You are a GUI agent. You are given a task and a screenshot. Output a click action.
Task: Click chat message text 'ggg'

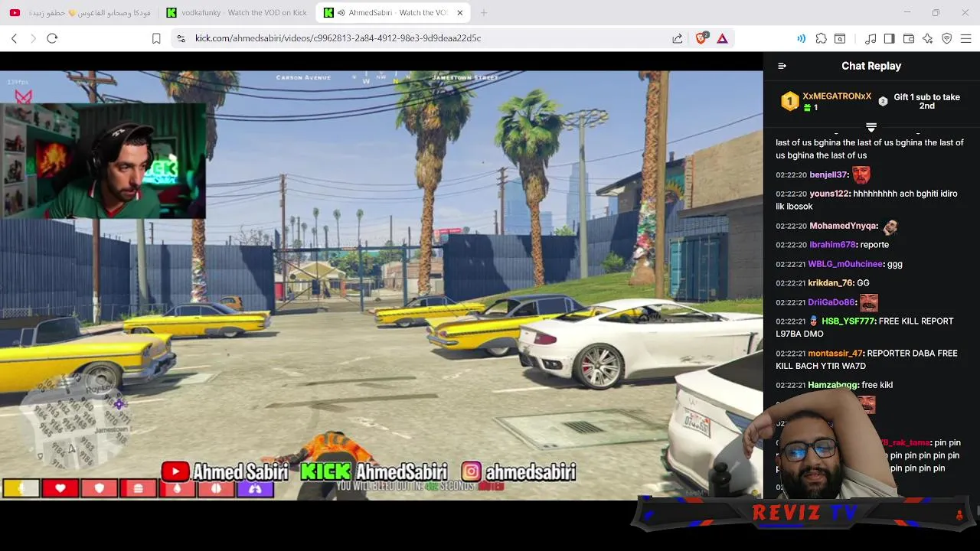tap(895, 264)
